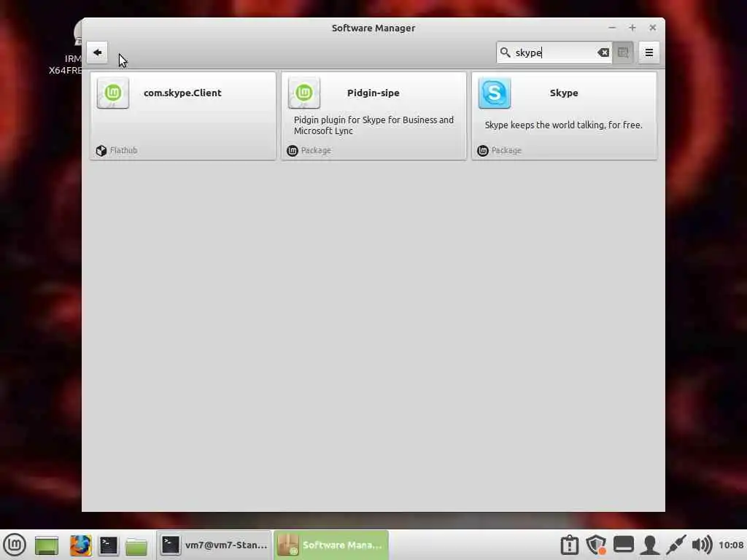This screenshot has width=747, height=560.
Task: Click the search magnifier icon
Action: pos(505,52)
